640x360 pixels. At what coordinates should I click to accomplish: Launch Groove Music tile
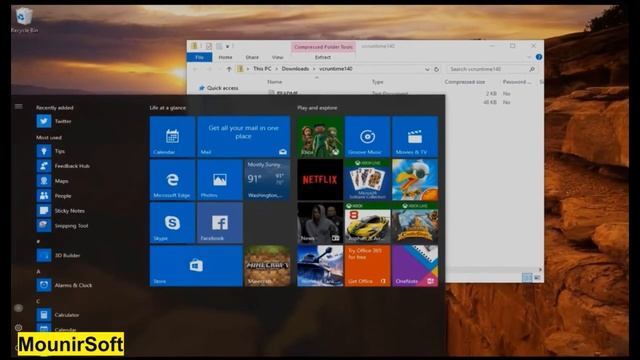367,137
